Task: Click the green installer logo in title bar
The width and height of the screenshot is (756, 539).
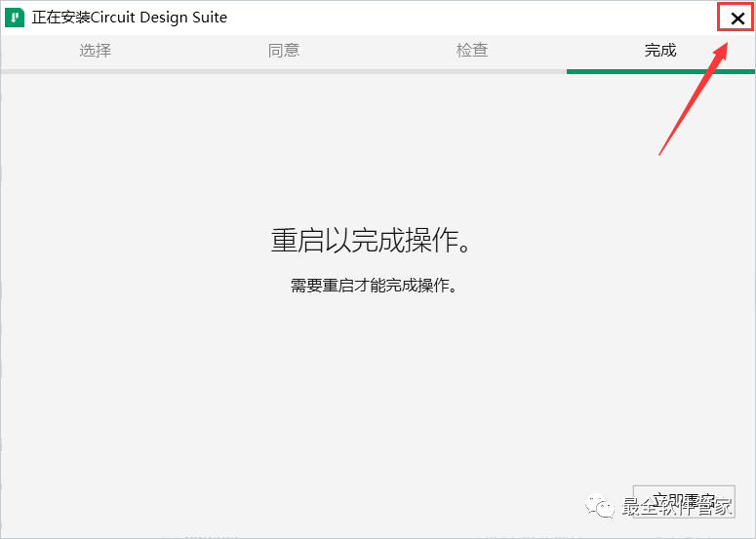Action: 15,19
